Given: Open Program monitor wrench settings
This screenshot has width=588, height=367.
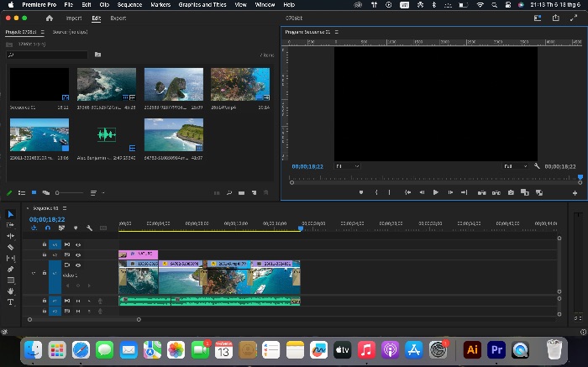Looking at the screenshot, I should [537, 166].
